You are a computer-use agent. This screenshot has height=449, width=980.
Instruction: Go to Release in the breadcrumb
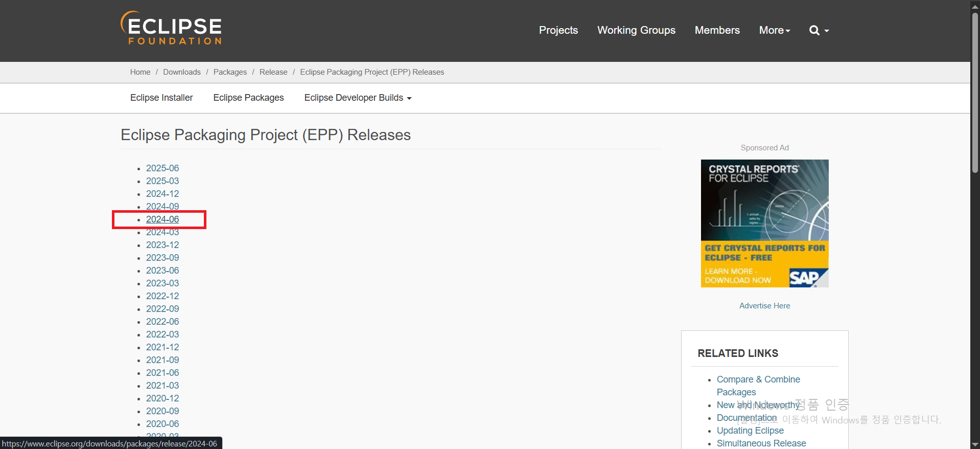tap(273, 72)
